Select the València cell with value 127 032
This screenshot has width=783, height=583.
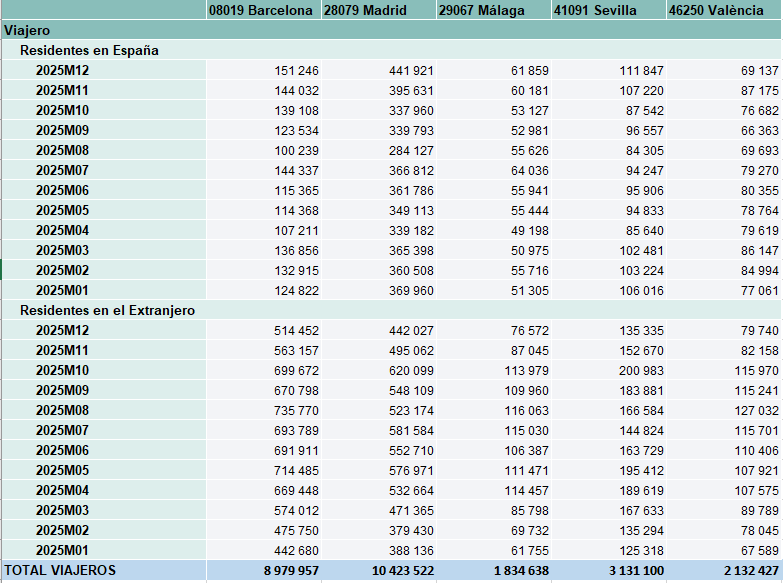coord(754,410)
